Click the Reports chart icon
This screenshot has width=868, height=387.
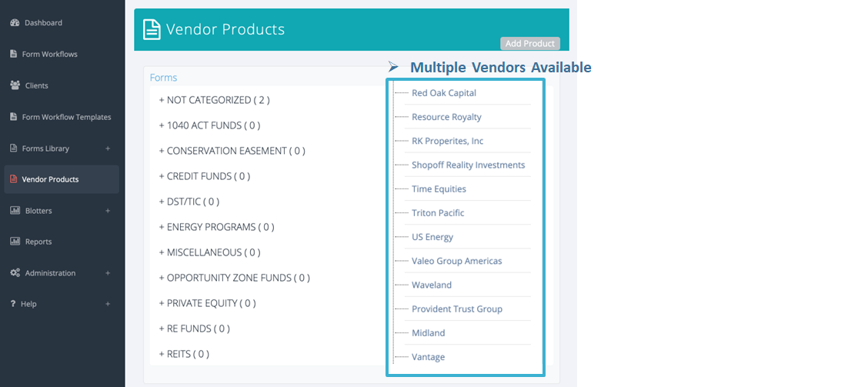(15, 242)
